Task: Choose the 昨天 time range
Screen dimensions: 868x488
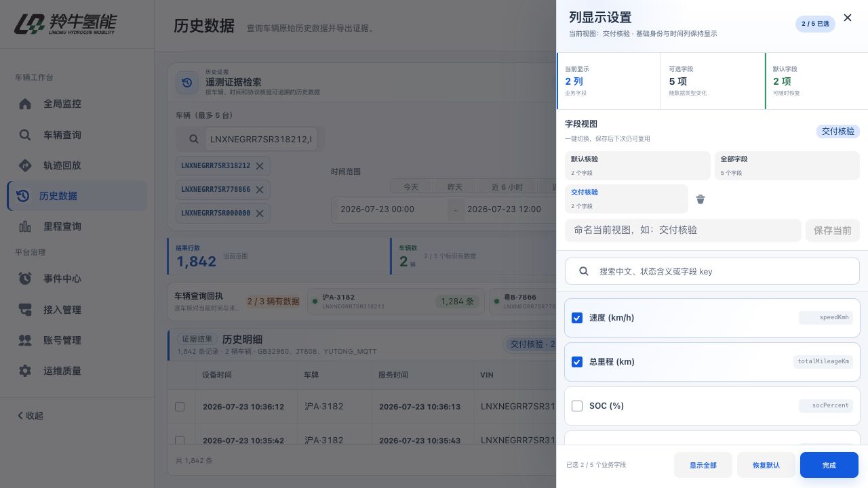Action: [x=455, y=187]
